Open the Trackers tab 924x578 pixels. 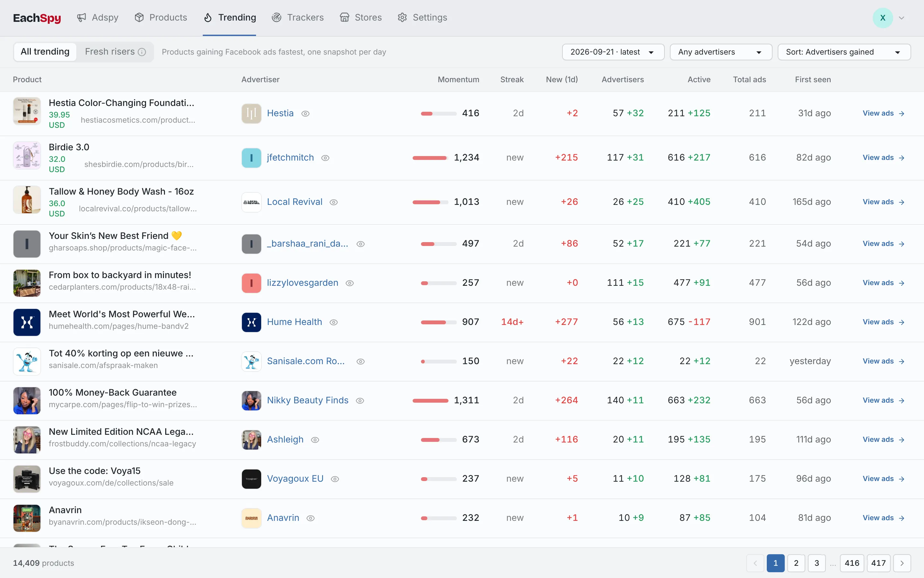[298, 18]
